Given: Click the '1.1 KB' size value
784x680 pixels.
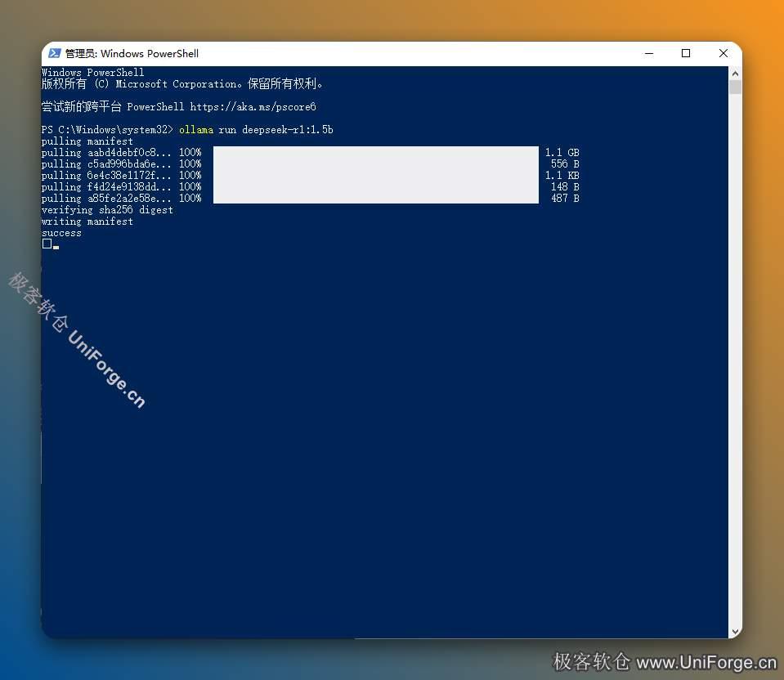Looking at the screenshot, I should tap(562, 176).
